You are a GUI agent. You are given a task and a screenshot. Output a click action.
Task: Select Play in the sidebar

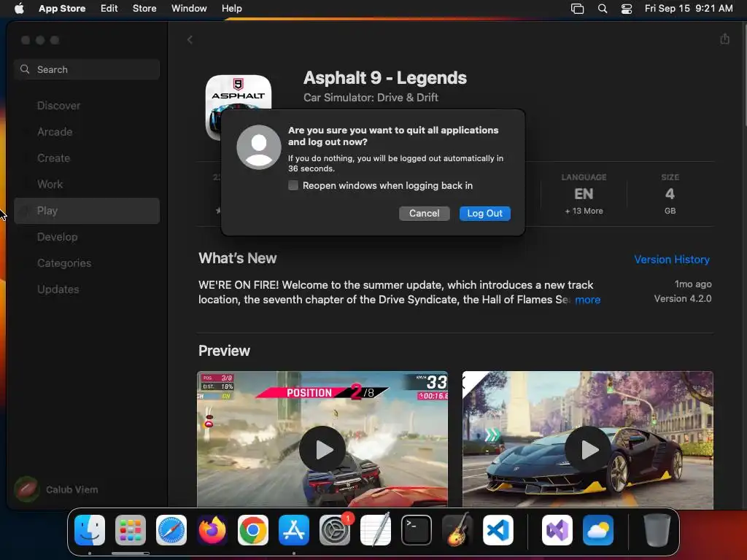(87, 211)
